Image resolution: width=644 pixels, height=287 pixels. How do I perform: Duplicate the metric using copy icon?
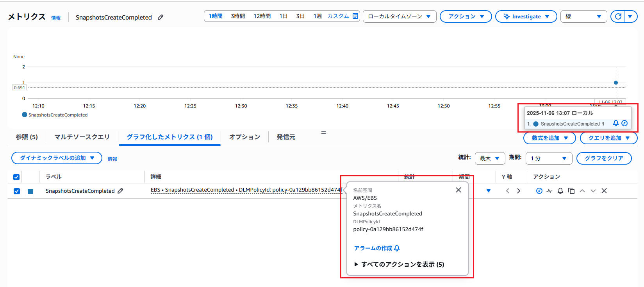pos(571,191)
